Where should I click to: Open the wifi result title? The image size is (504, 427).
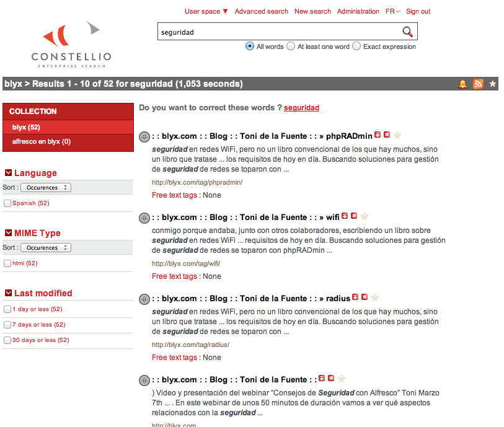click(245, 218)
